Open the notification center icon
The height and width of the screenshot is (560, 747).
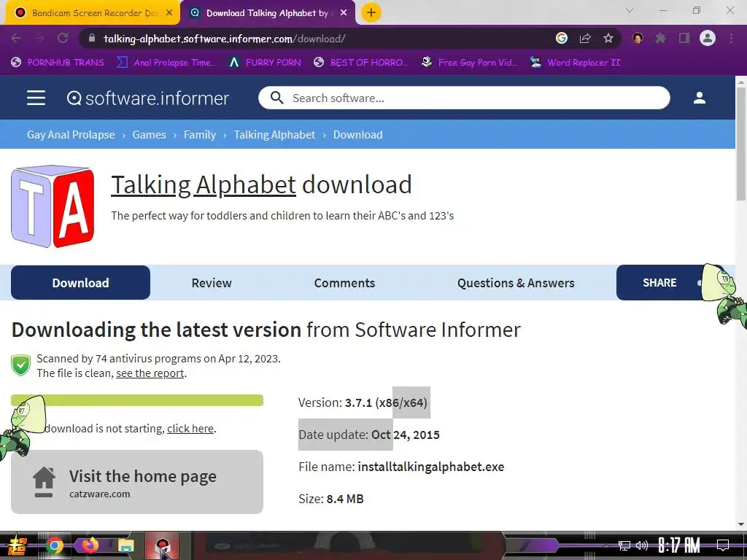coord(723,545)
